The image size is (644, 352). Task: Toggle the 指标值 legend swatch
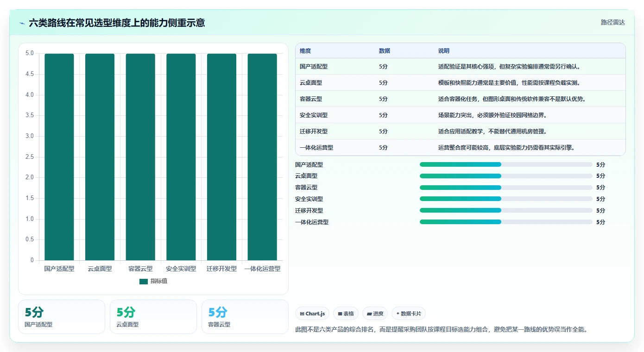click(144, 281)
